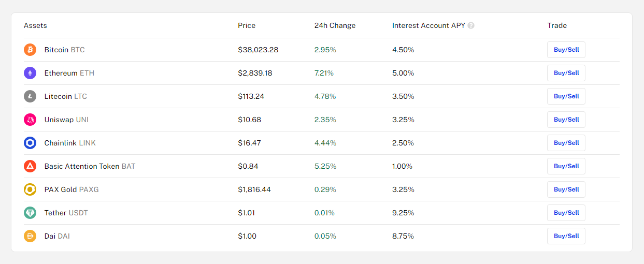Click the Basic Attention Token triangle icon
Image resolution: width=644 pixels, height=264 pixels.
[30, 166]
